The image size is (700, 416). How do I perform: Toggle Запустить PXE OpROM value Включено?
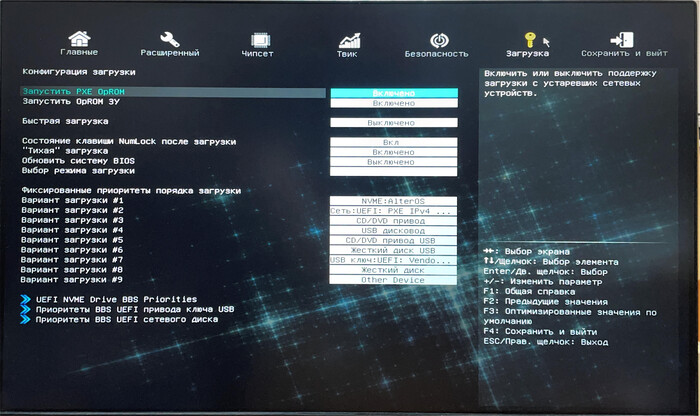coord(393,93)
